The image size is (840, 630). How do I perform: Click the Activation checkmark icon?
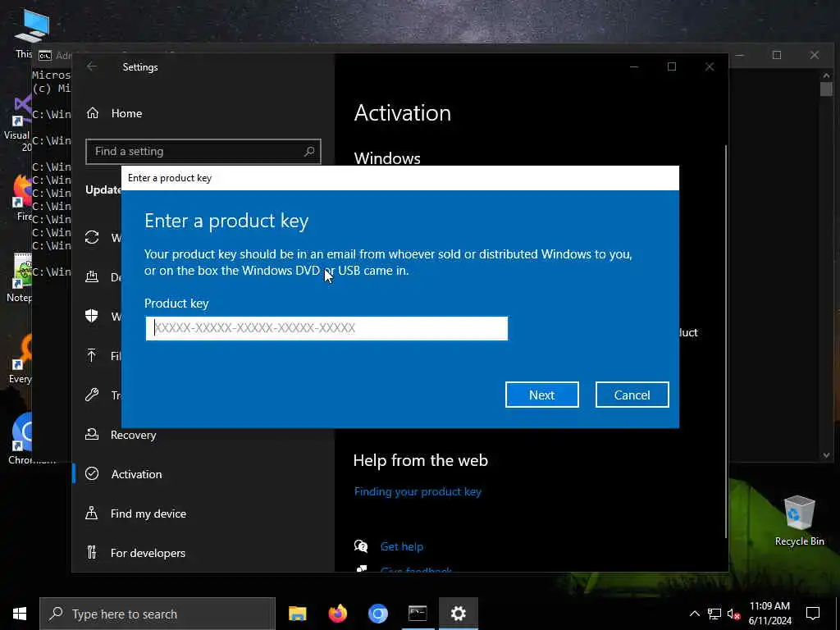(x=92, y=473)
